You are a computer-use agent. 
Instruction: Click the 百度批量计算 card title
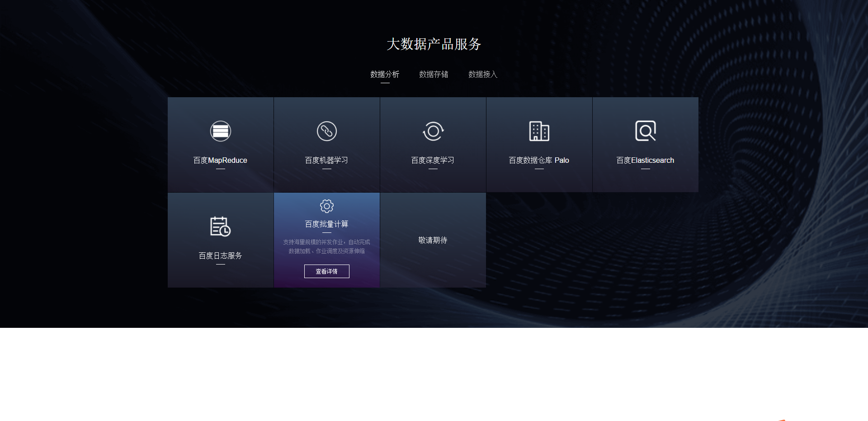pos(326,224)
